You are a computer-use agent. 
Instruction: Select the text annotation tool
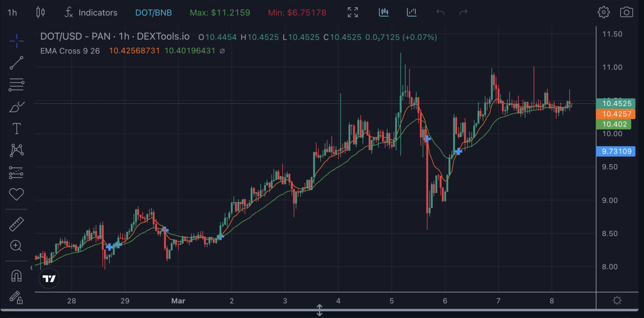click(x=16, y=128)
